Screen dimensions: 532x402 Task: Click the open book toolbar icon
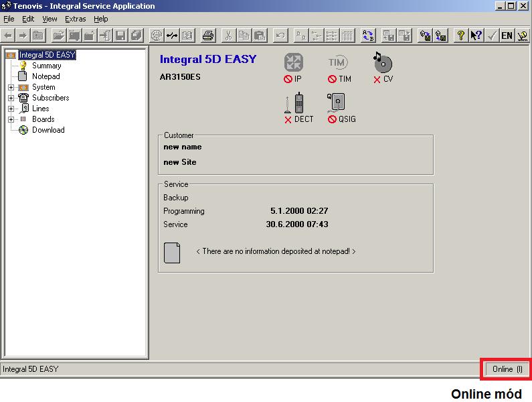[x=187, y=36]
